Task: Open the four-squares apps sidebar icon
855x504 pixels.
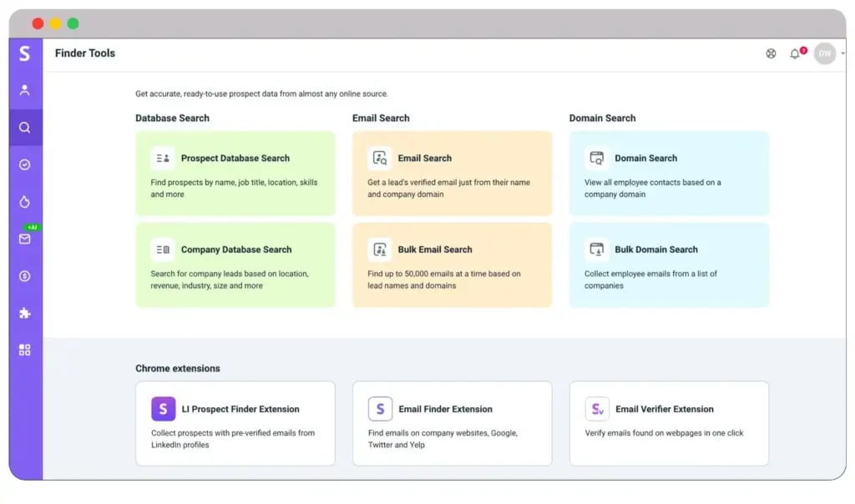Action: tap(24, 350)
